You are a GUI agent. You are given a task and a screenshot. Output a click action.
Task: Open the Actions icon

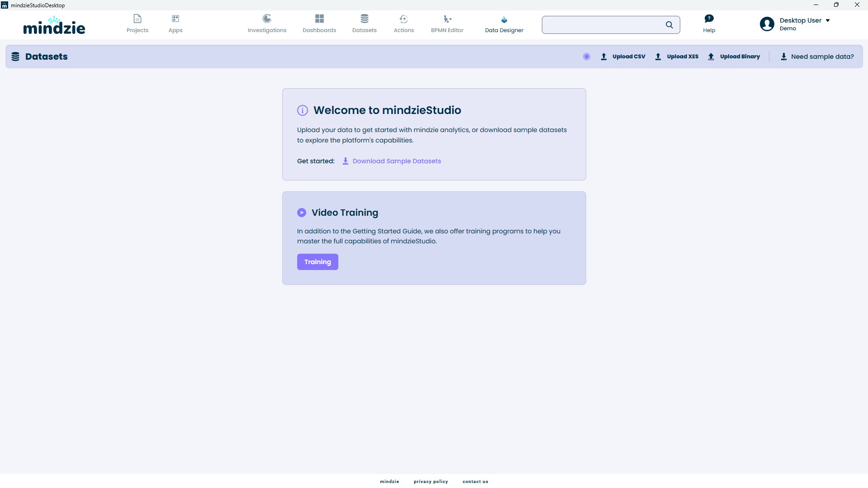click(404, 19)
